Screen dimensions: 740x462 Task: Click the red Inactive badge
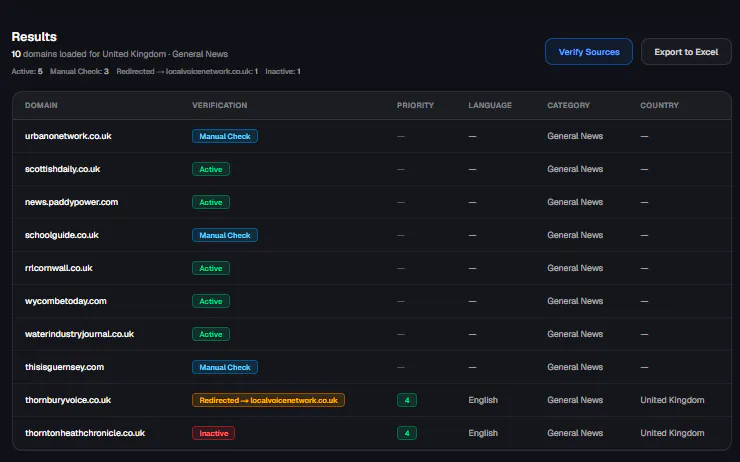213,433
